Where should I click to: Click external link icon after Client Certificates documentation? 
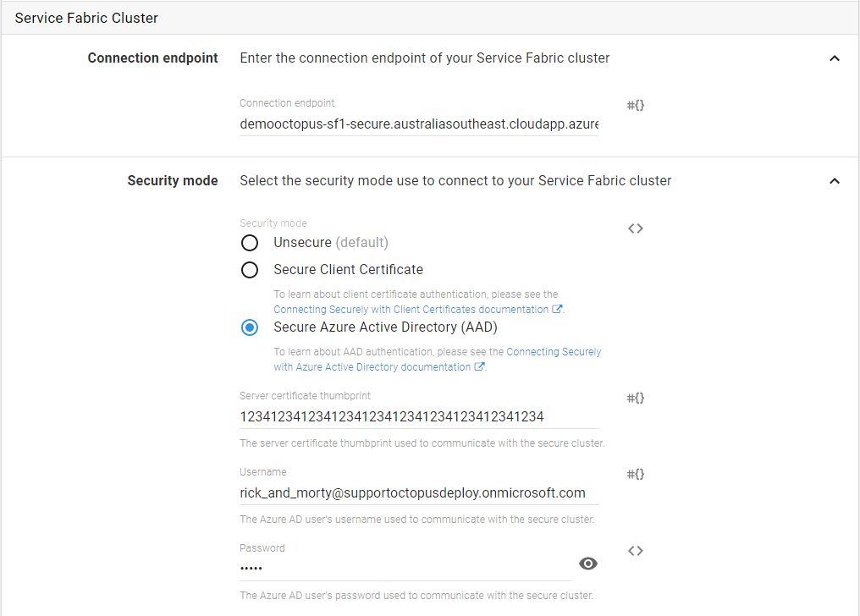point(557,310)
